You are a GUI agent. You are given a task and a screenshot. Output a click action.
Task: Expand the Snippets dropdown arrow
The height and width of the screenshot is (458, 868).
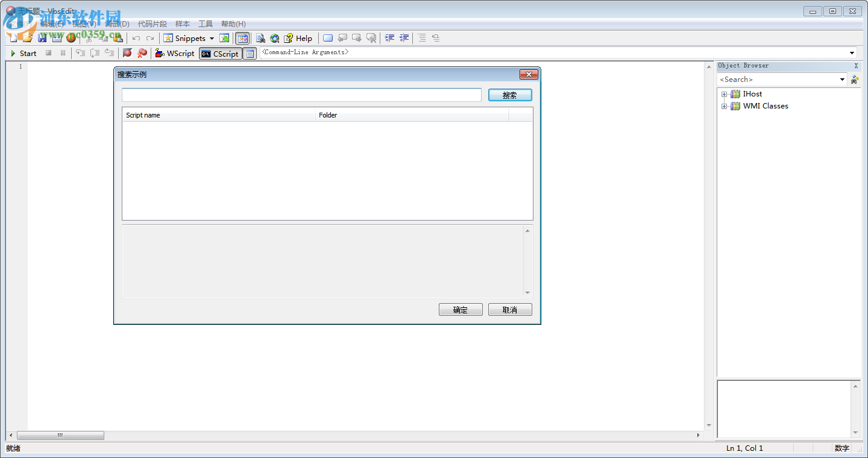point(212,39)
